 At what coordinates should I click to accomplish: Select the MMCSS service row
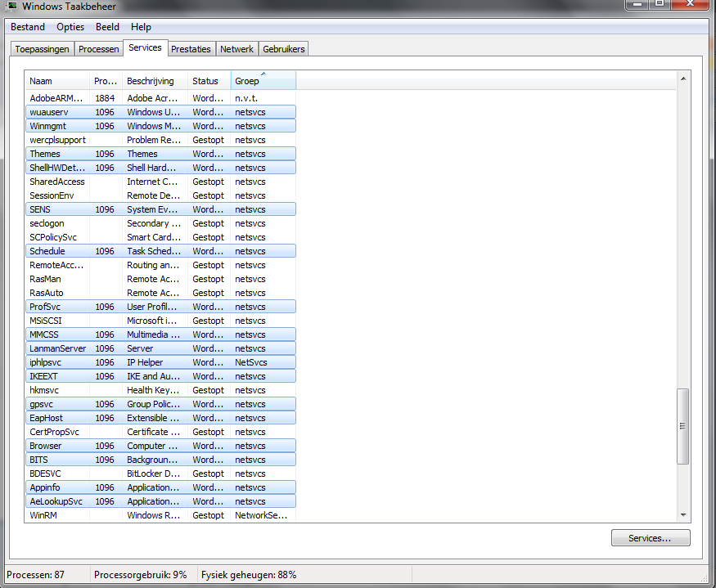(x=160, y=334)
